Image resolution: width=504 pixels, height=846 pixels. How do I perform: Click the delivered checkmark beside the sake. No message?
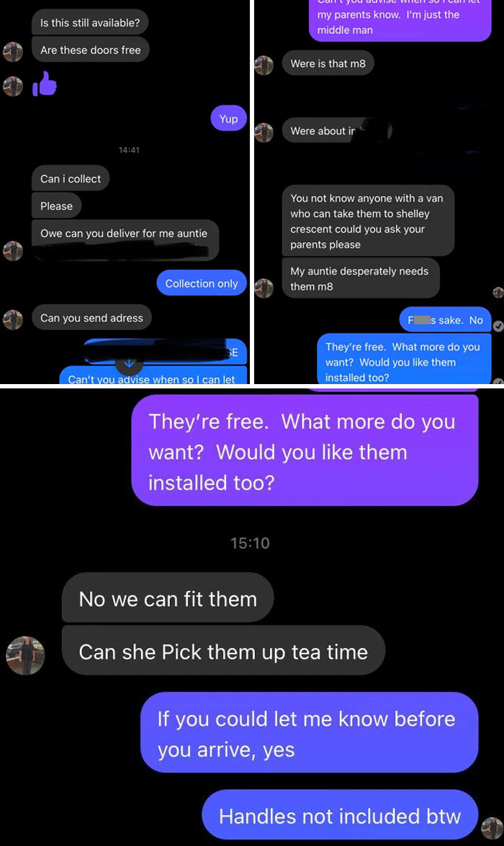tap(499, 326)
